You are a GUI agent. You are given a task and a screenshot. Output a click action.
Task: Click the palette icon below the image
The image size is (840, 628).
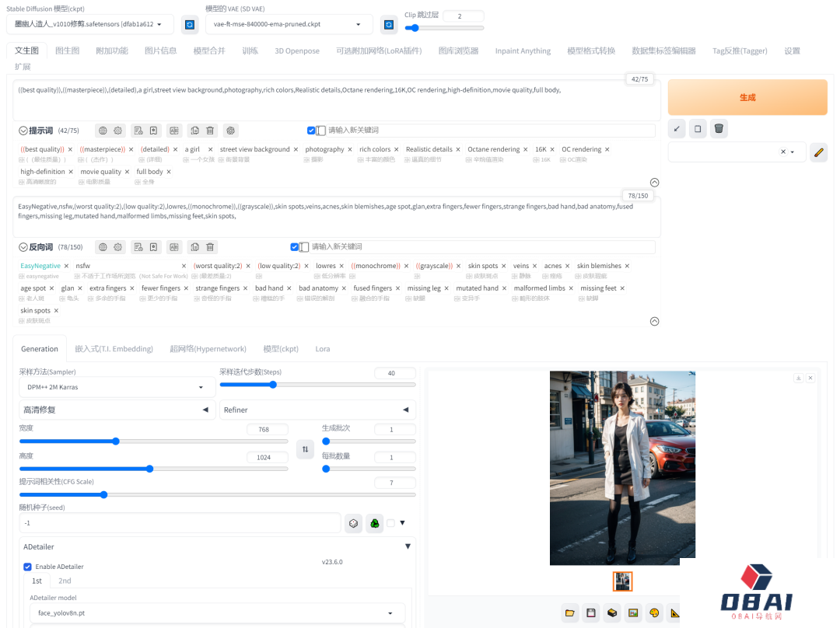654,613
